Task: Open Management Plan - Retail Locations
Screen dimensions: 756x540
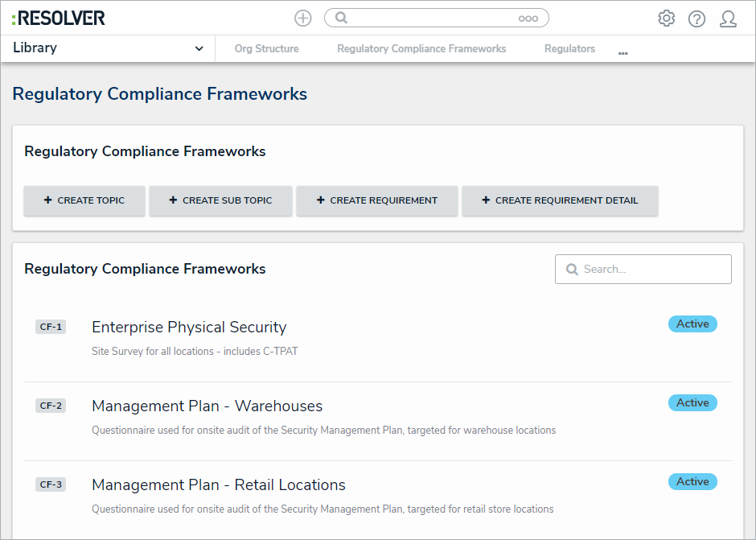Action: [x=218, y=485]
